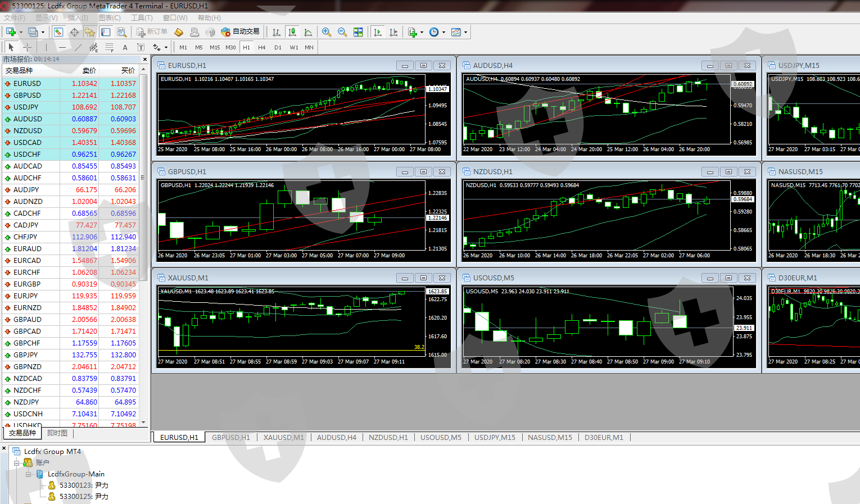This screenshot has width=860, height=504.
Task: Switch timeframe to D1
Action: 278,47
